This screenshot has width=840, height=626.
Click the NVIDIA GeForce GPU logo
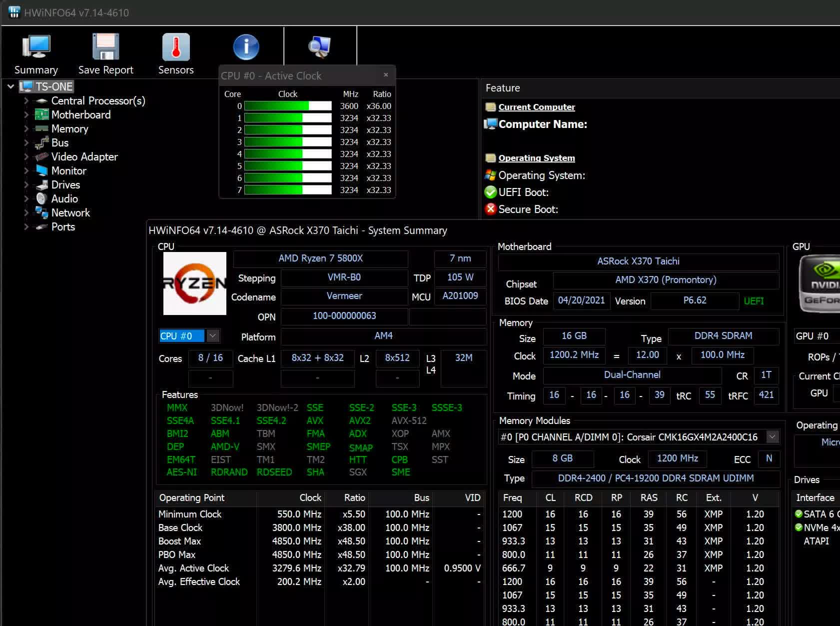coord(820,283)
